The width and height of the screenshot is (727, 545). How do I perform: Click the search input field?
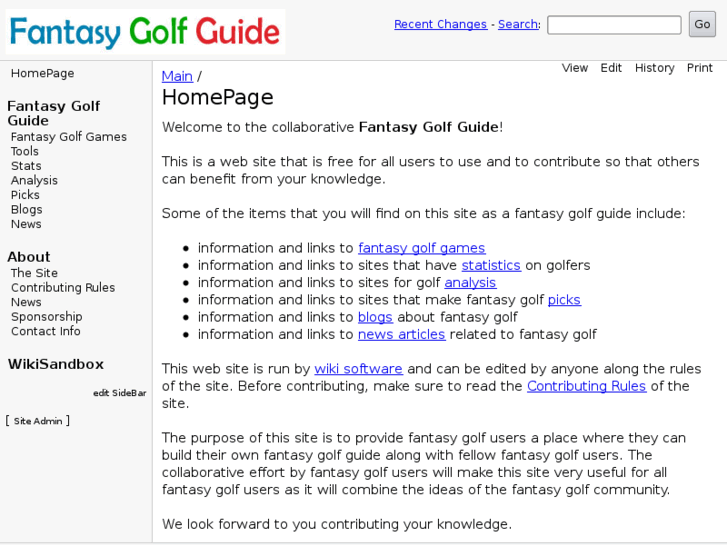coord(614,25)
